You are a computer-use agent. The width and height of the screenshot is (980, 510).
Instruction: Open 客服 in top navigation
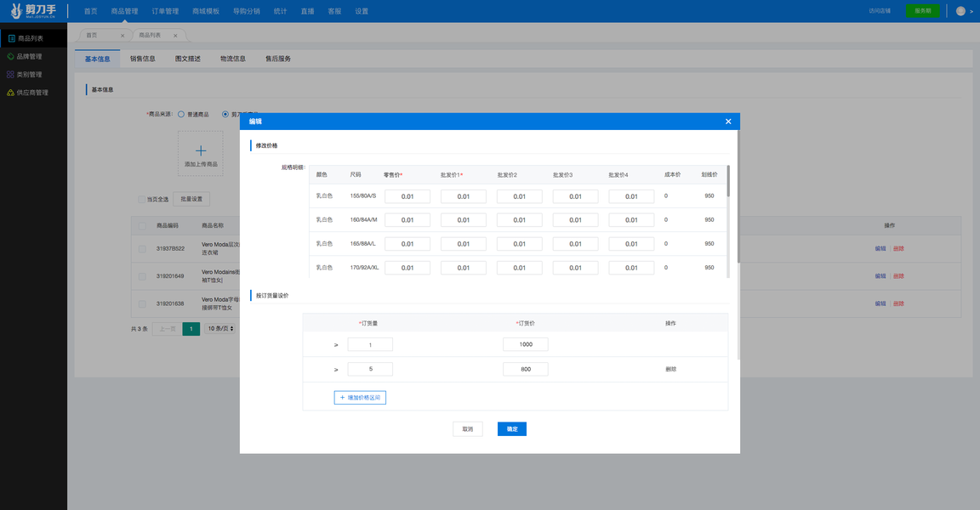point(334,11)
